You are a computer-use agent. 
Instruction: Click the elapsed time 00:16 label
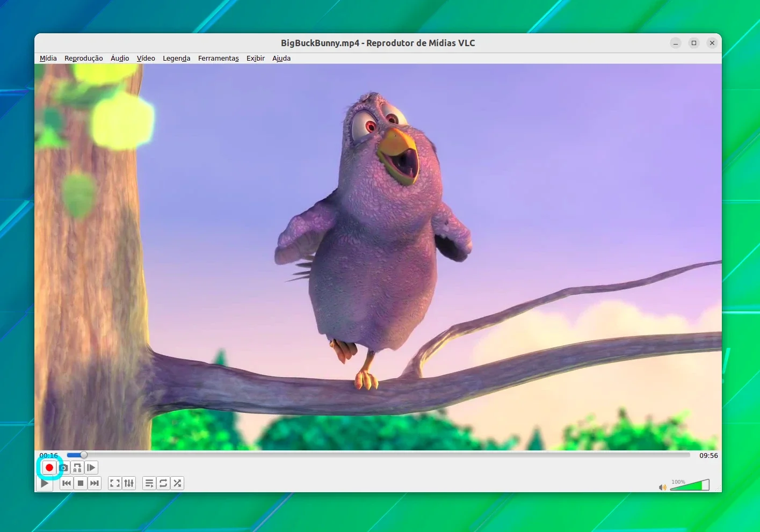point(48,455)
